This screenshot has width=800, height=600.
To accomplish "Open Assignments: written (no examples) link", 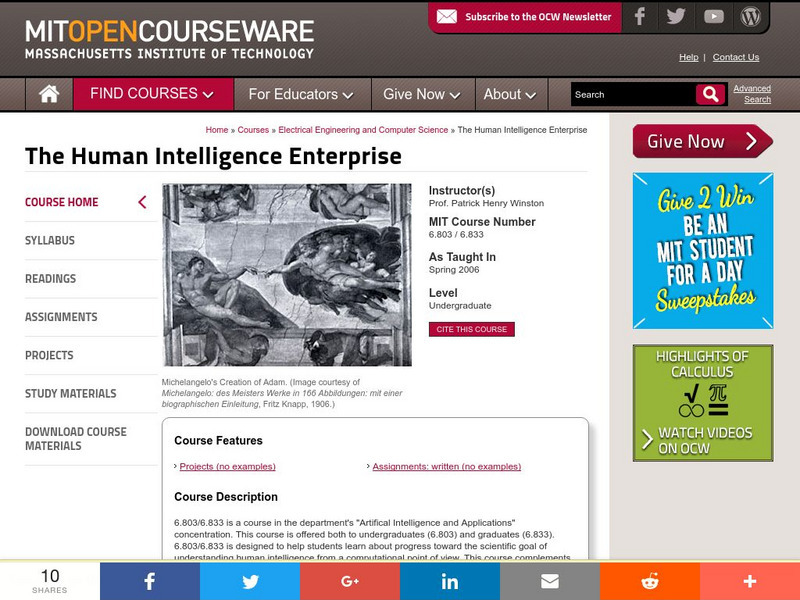I will pyautogui.click(x=446, y=466).
